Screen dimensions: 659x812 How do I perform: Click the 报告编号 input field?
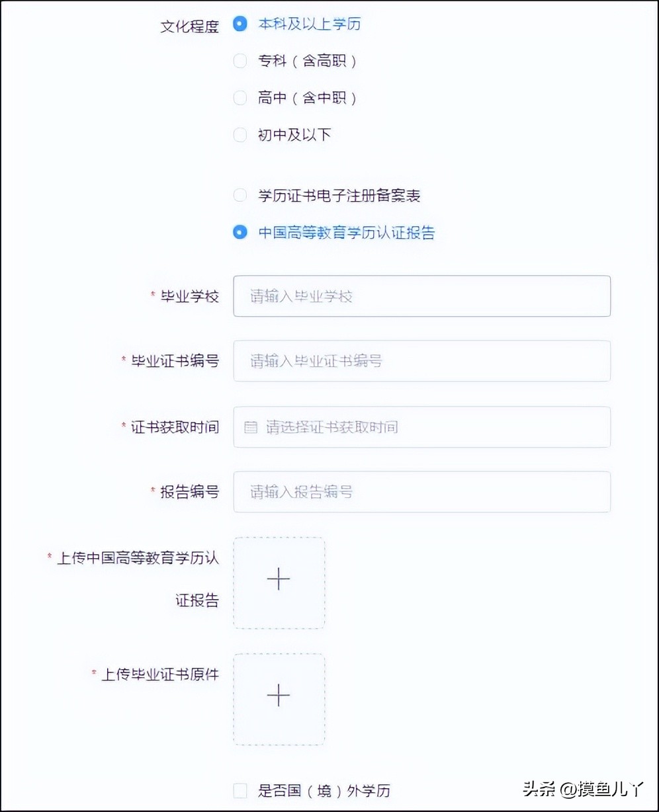coord(421,492)
